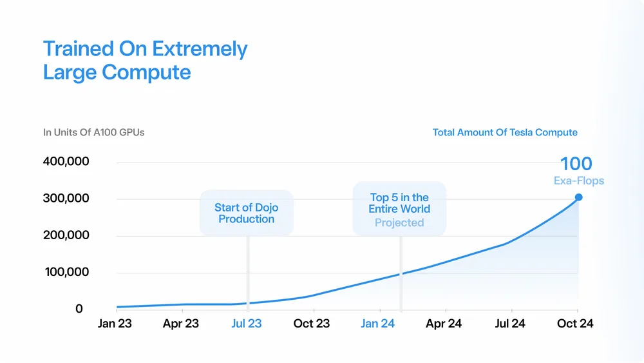The image size is (644, 363).
Task: Click the 100,000 y-axis value
Action: pos(67,271)
